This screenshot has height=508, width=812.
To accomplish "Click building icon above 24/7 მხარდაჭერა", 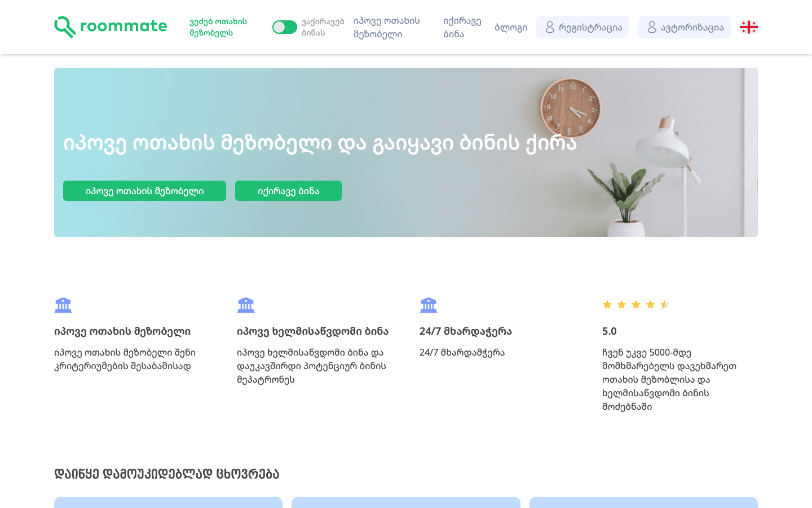I will pos(429,305).
